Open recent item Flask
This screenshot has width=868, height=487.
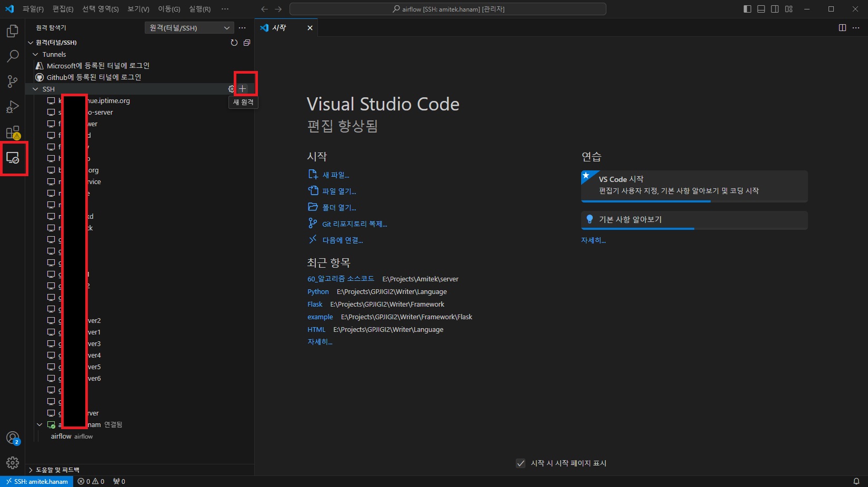click(315, 305)
